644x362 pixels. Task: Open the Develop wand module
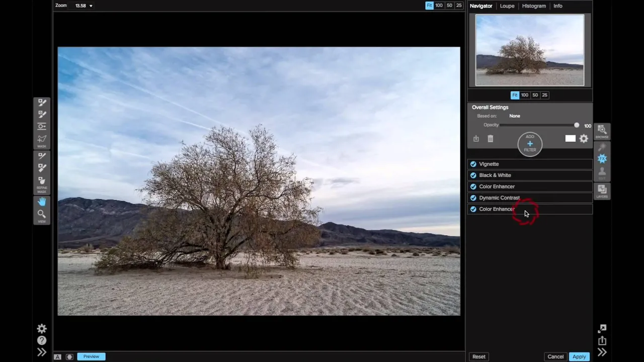tap(602, 147)
